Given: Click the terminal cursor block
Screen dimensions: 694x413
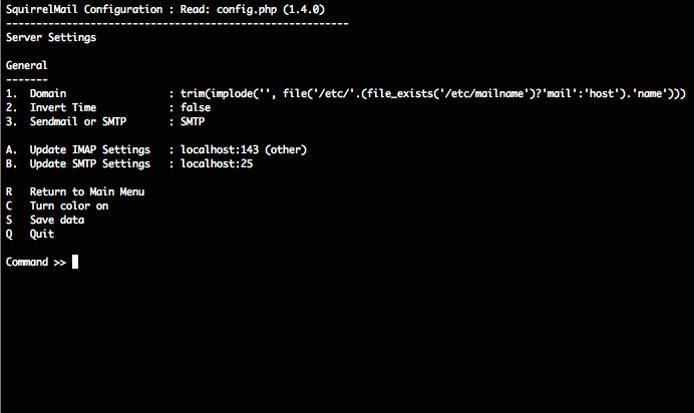Looking at the screenshot, I should click(x=75, y=262).
